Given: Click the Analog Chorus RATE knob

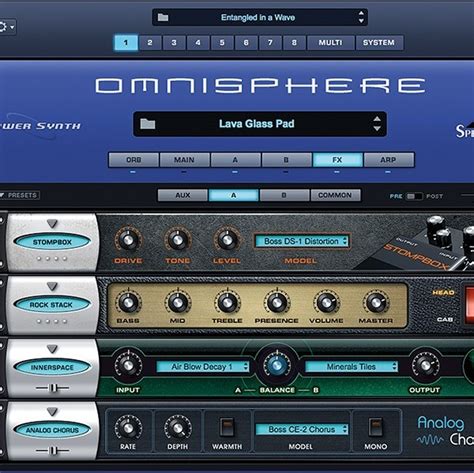Looking at the screenshot, I should point(128,428).
